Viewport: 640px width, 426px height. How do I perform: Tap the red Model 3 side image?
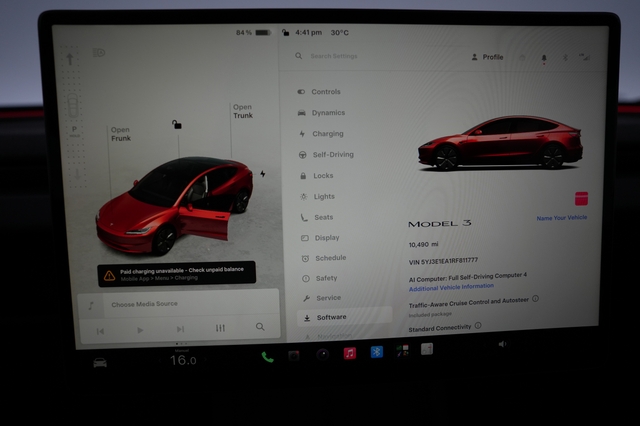(500, 143)
